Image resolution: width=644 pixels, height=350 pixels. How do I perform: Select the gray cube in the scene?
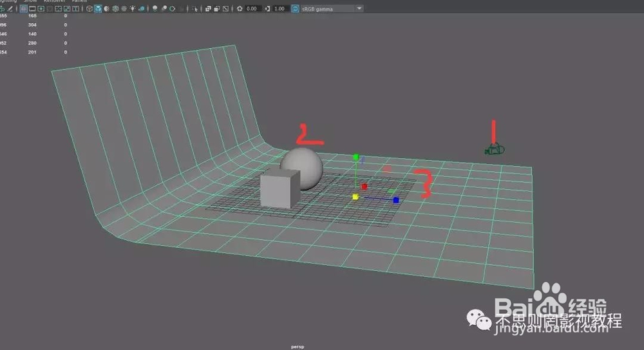(x=279, y=189)
